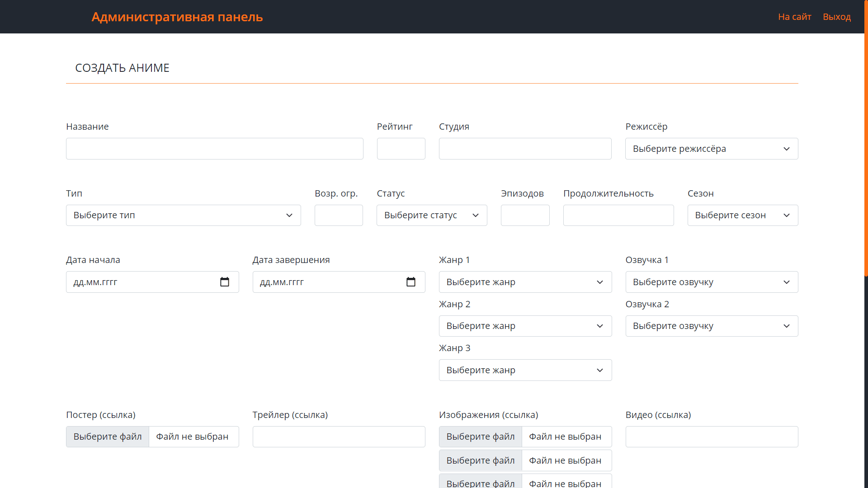Click the Рейтинг input field
Viewport: 868px width, 488px height.
coord(401,149)
